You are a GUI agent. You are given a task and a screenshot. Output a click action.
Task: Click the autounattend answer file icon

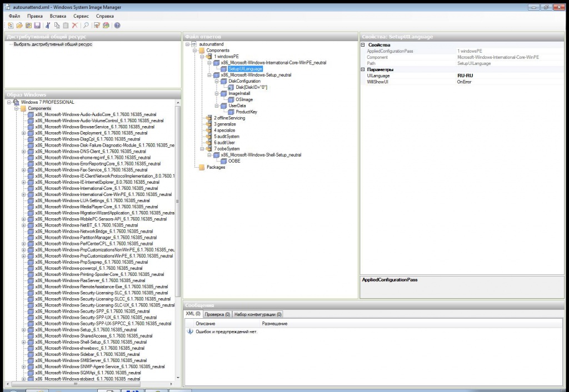point(194,44)
